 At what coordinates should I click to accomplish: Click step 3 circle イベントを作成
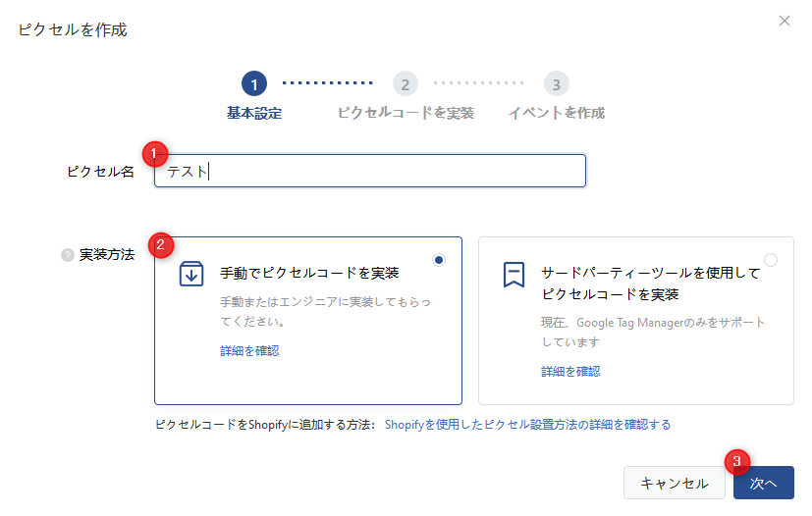[x=556, y=84]
